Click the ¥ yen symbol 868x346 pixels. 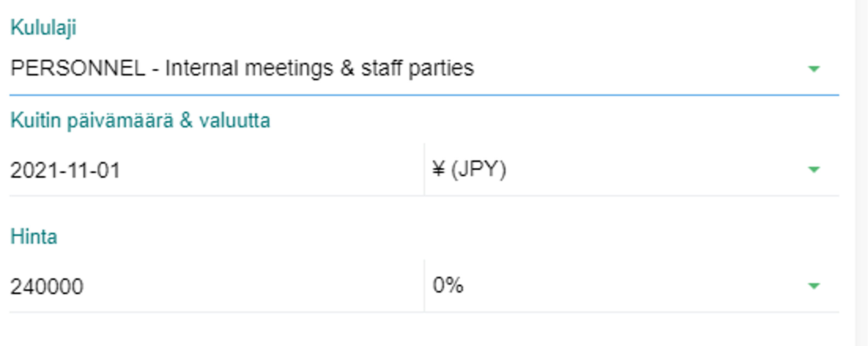(x=439, y=169)
